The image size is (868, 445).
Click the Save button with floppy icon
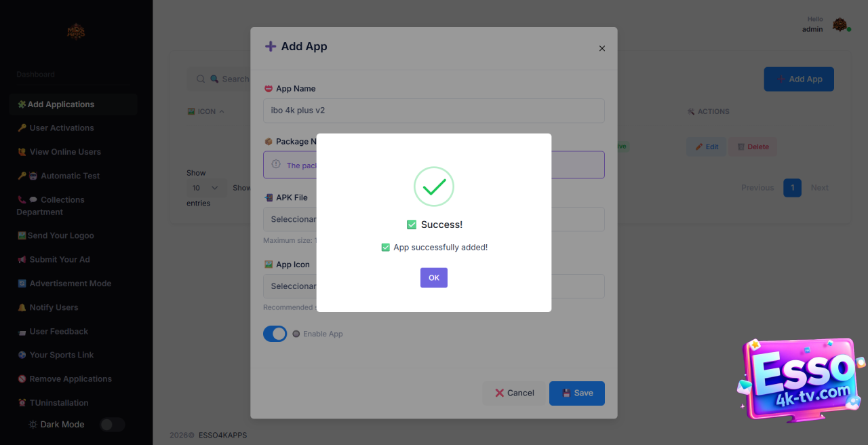coord(576,393)
